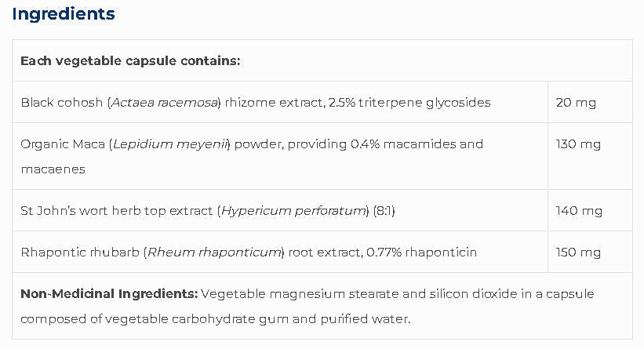The width and height of the screenshot is (644, 349).
Task: Click '2.5% triterpene glycosides' text
Action: tap(413, 103)
